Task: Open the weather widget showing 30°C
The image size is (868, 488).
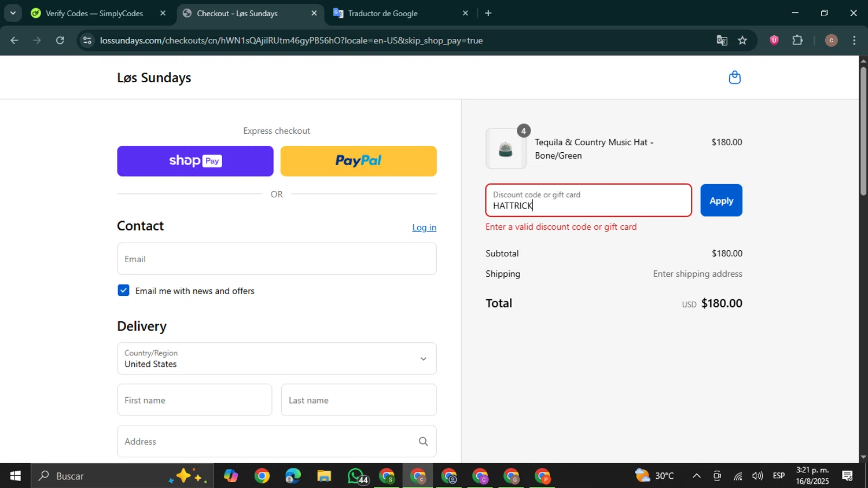Action: (x=654, y=476)
